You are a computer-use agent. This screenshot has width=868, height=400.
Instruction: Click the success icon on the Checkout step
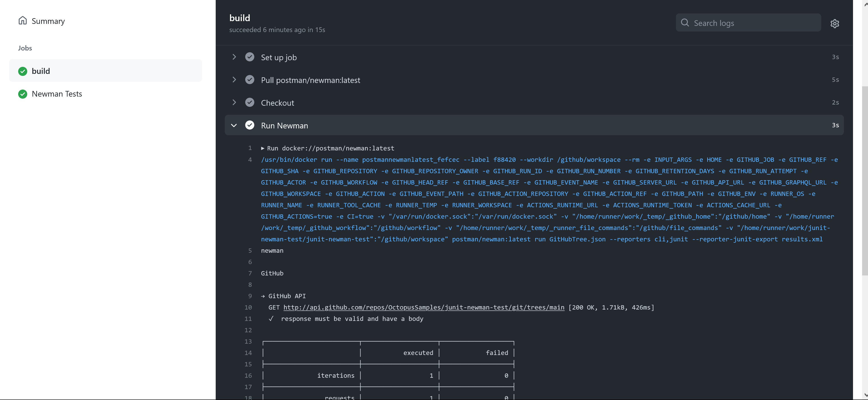click(250, 102)
